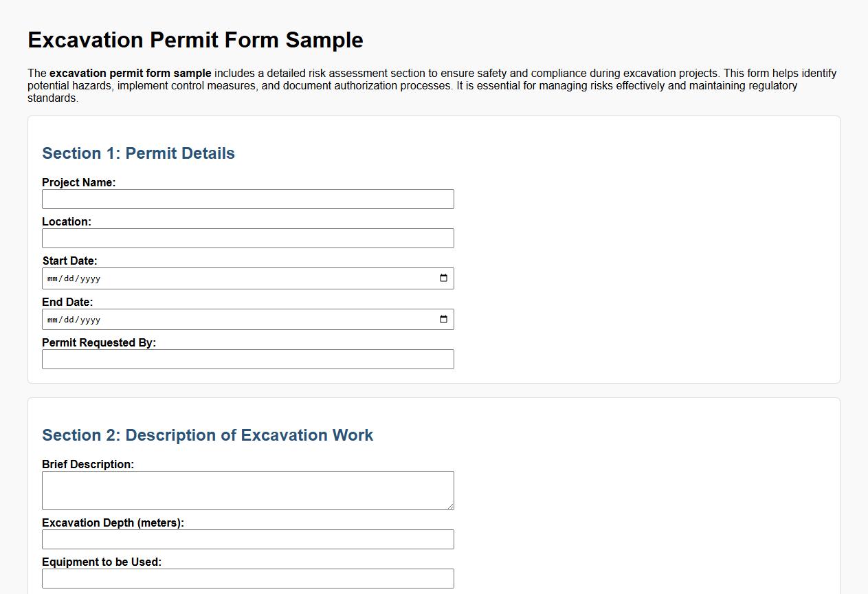Click the Excavation Permit Form Sample heading
The image size is (868, 594).
[194, 40]
